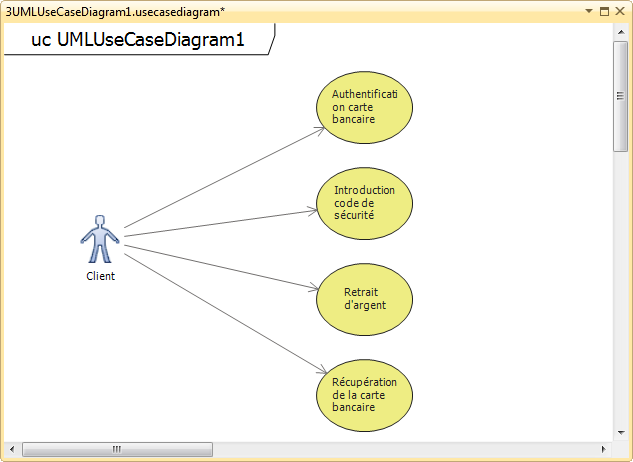Select the Introduction code de sécurité use case

tap(364, 203)
